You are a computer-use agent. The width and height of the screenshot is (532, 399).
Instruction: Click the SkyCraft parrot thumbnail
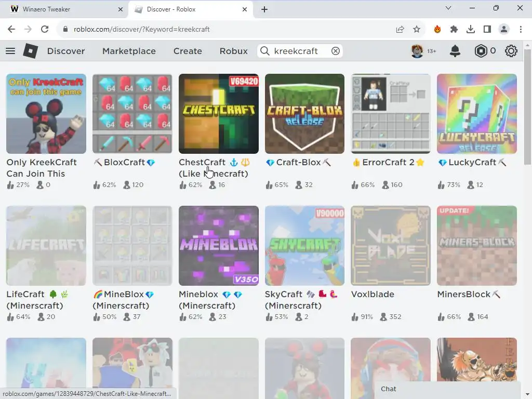[304, 246]
